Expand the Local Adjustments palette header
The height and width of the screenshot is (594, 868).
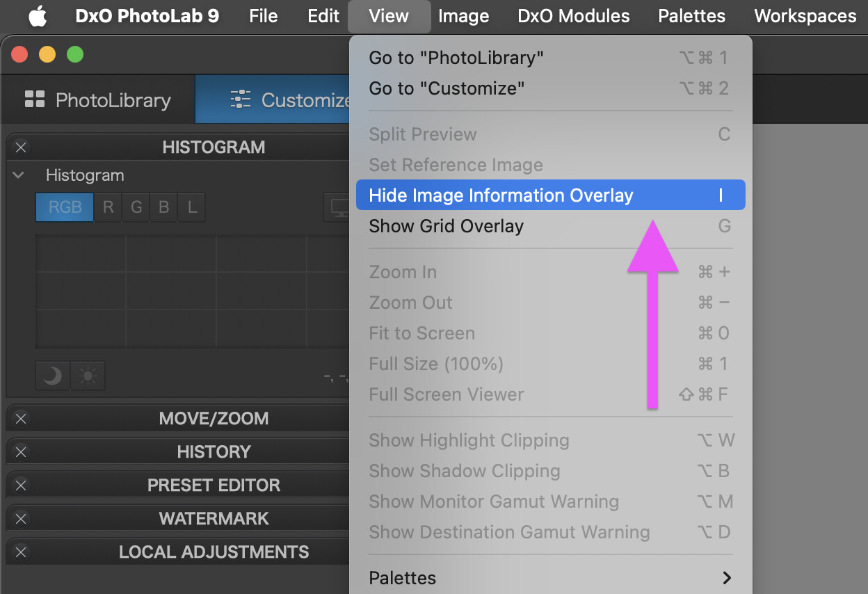(x=214, y=552)
